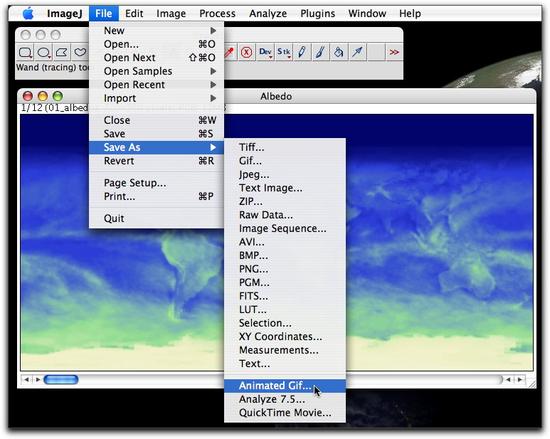The image size is (550, 439).
Task: Select the Pencil tool
Action: [x=302, y=53]
